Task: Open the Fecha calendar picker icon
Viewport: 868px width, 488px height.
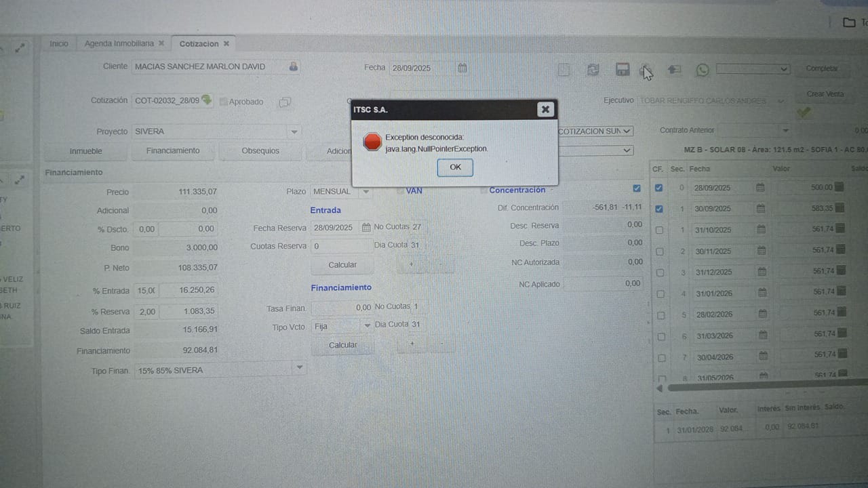Action: coord(462,68)
